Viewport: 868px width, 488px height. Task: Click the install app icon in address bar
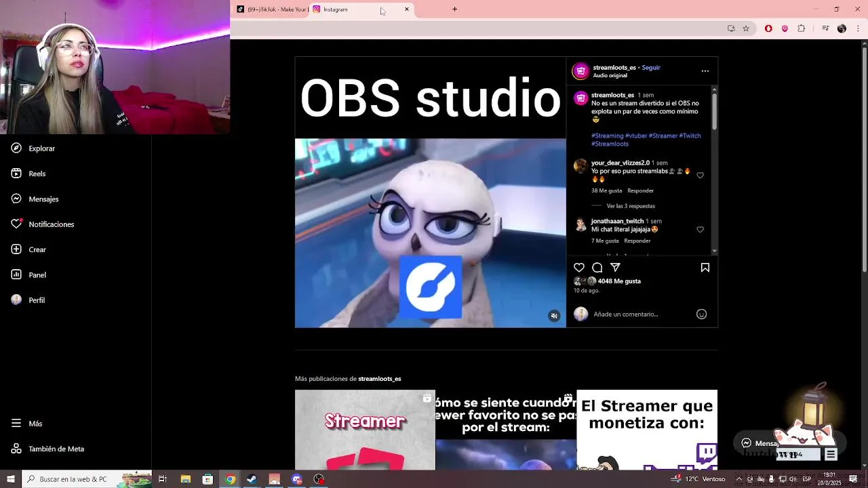pyautogui.click(x=731, y=28)
